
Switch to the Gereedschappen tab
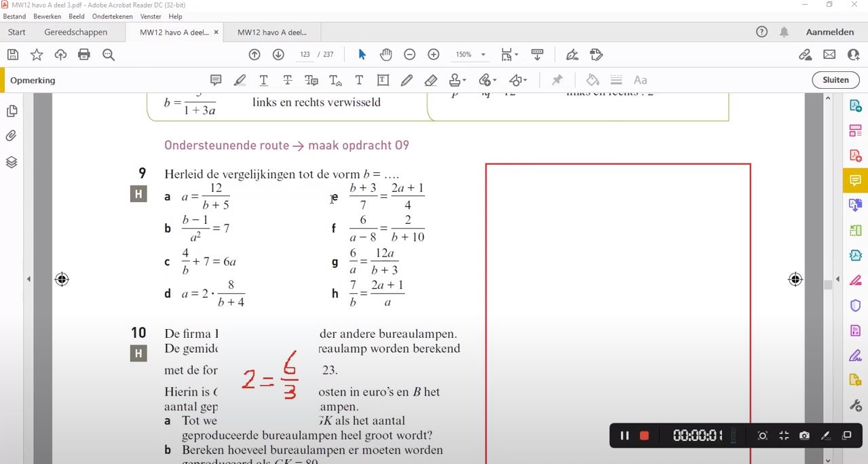(x=76, y=32)
